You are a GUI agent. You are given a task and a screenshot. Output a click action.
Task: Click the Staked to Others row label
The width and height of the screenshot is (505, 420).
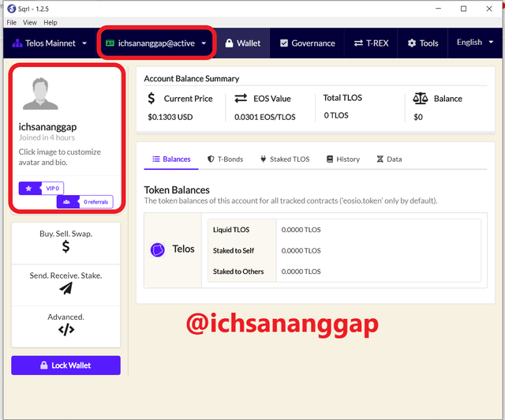click(238, 272)
